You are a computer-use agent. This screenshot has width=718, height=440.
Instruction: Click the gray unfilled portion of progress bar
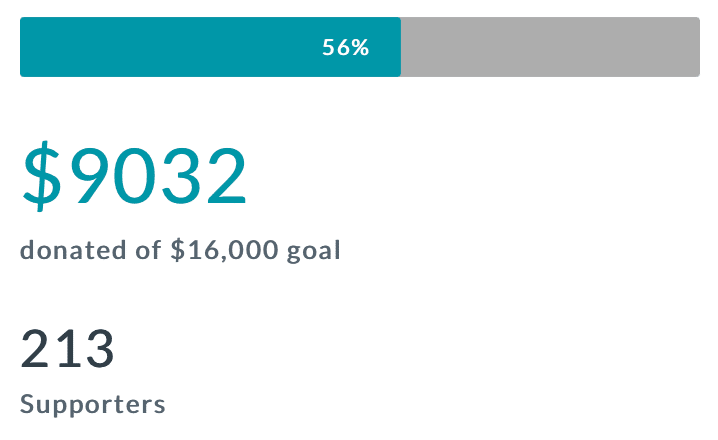click(550, 47)
